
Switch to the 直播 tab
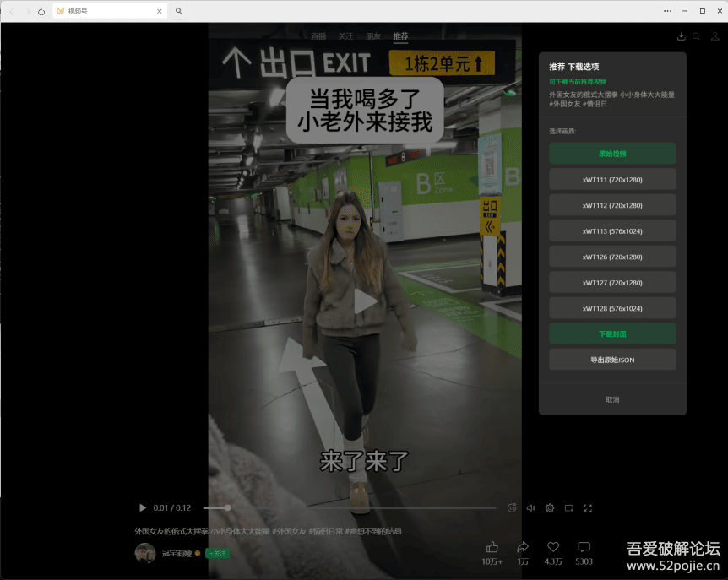pyautogui.click(x=318, y=36)
